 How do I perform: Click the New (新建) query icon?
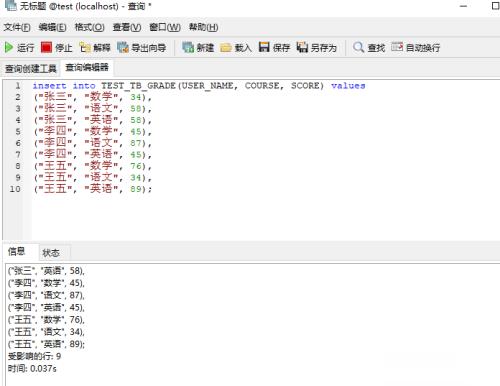[188, 48]
